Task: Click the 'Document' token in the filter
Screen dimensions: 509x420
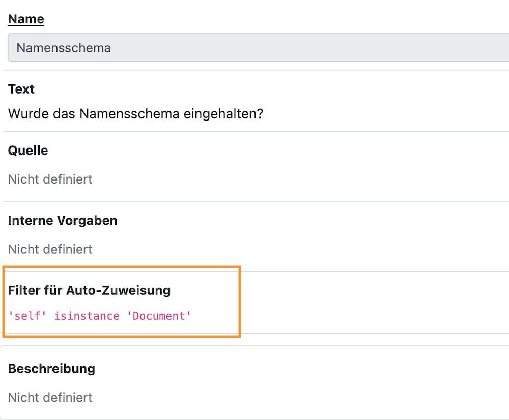Action: [x=158, y=316]
